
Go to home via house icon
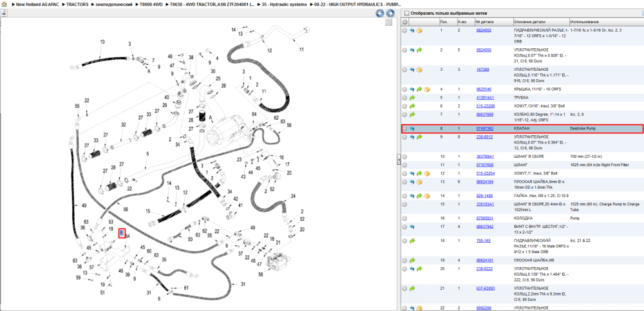(4, 4)
